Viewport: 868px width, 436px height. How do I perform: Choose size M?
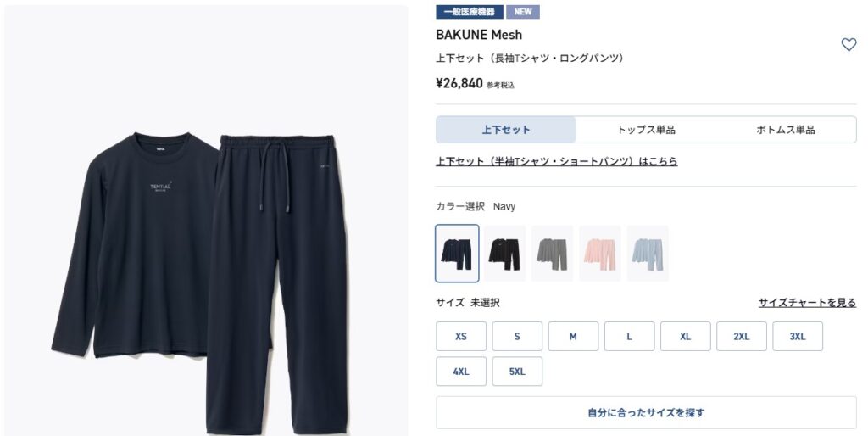pyautogui.click(x=573, y=336)
